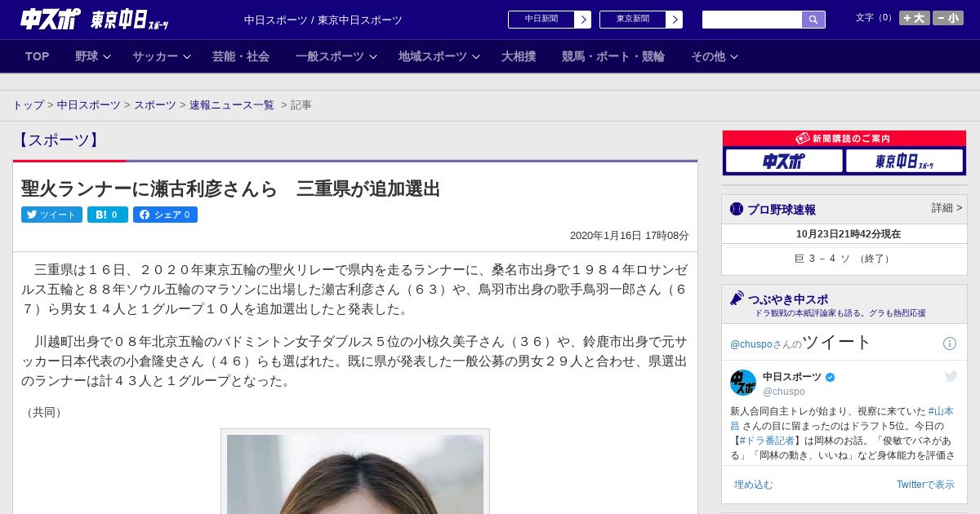Image resolution: width=980 pixels, height=514 pixels.
Task: Share article via Twitter ツイート button
Action: pos(51,215)
